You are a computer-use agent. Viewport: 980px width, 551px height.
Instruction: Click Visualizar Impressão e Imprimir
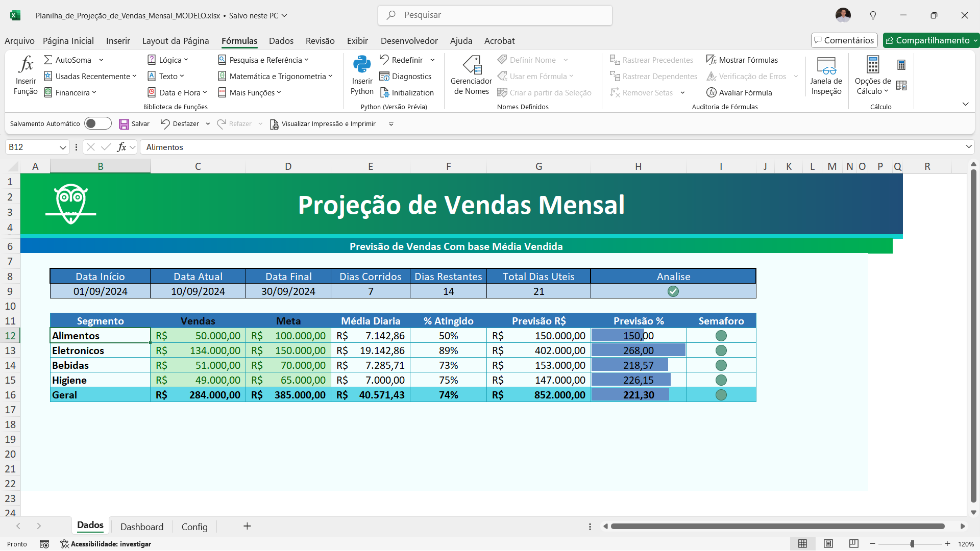click(323, 124)
